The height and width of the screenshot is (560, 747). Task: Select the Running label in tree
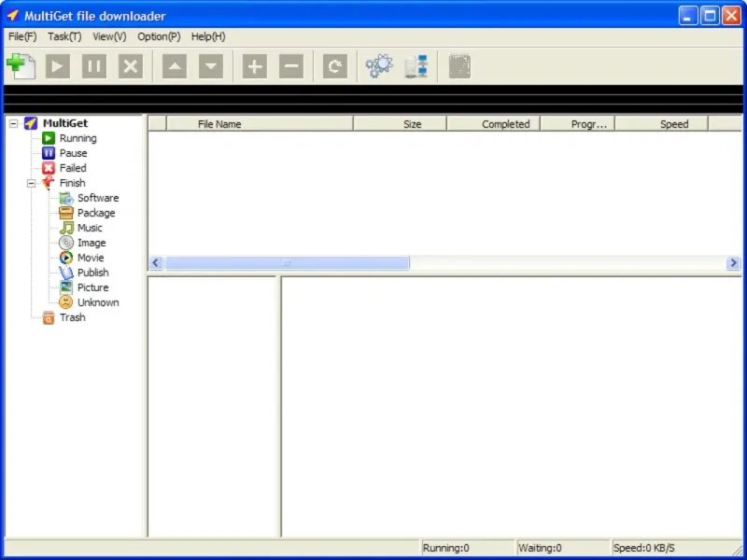point(78,138)
